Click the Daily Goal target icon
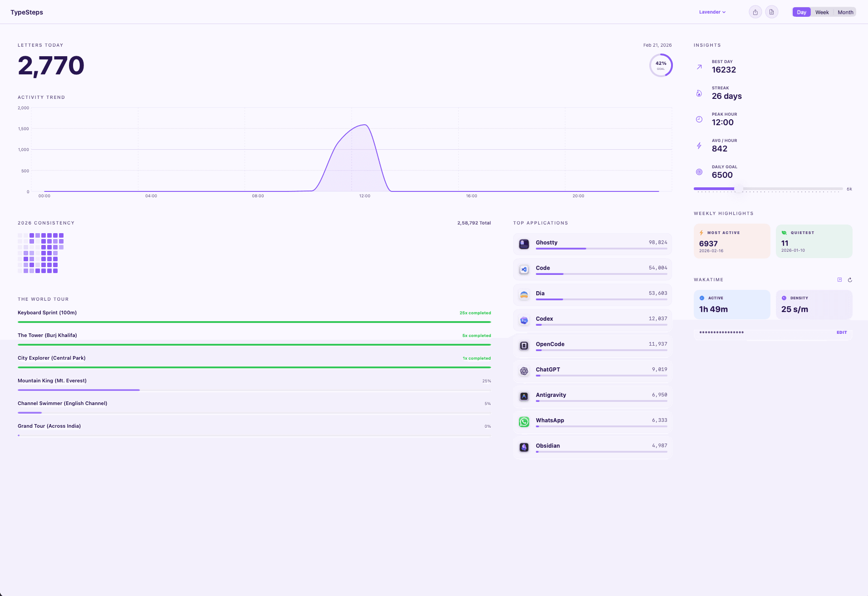868x596 pixels. [699, 172]
